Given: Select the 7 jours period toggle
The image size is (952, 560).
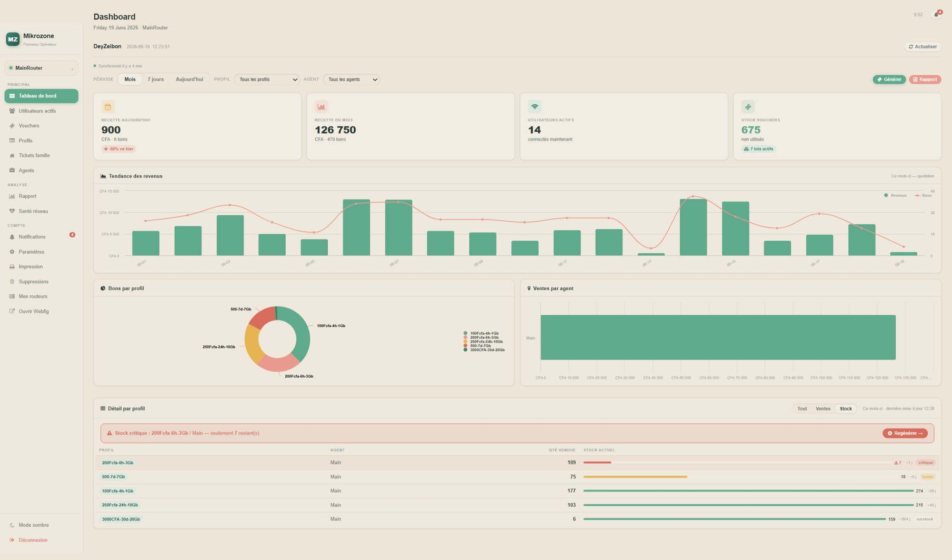Looking at the screenshot, I should click(x=156, y=80).
